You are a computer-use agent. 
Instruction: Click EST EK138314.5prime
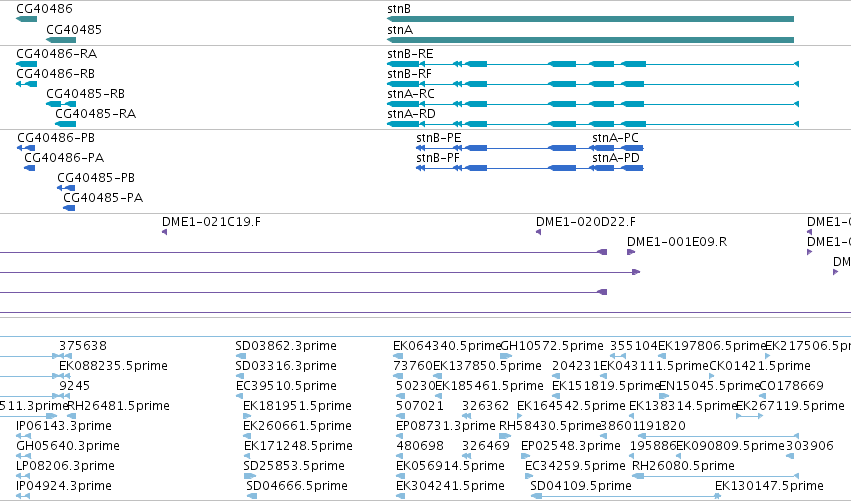682,405
